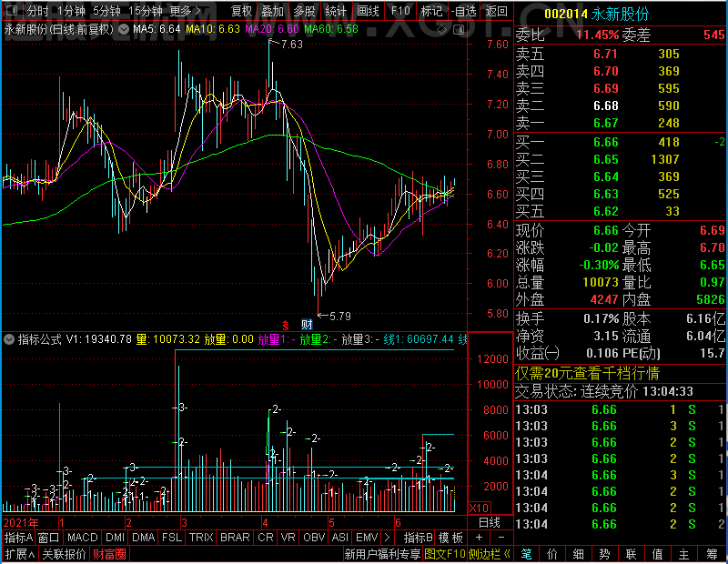Select the 主 main-force tab
The image size is (728, 564).
(684, 554)
